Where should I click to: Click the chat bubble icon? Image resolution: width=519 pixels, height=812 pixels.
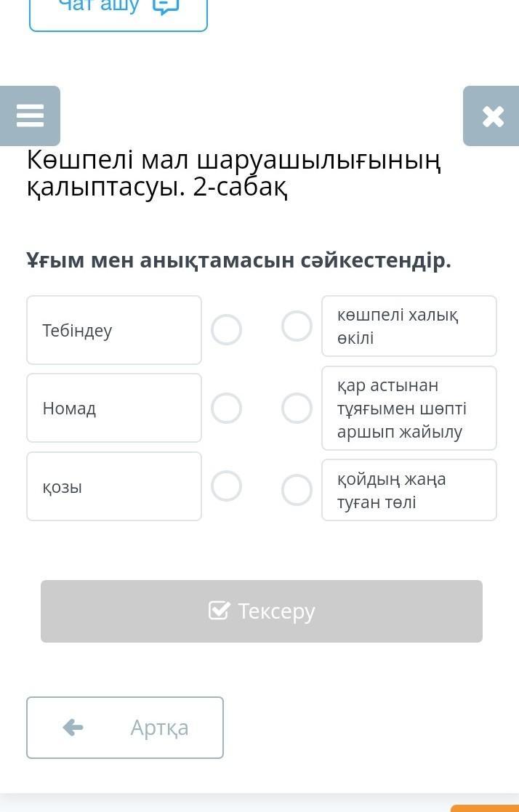[x=166, y=7]
